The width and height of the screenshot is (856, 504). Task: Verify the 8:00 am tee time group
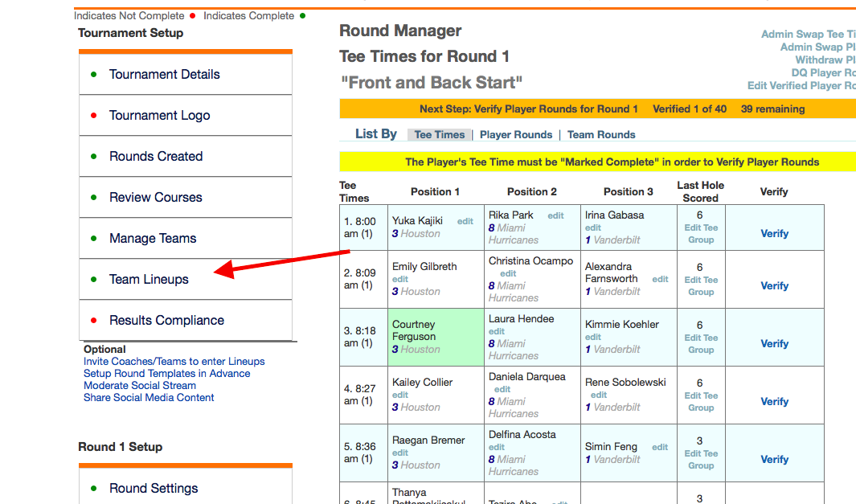tap(774, 234)
